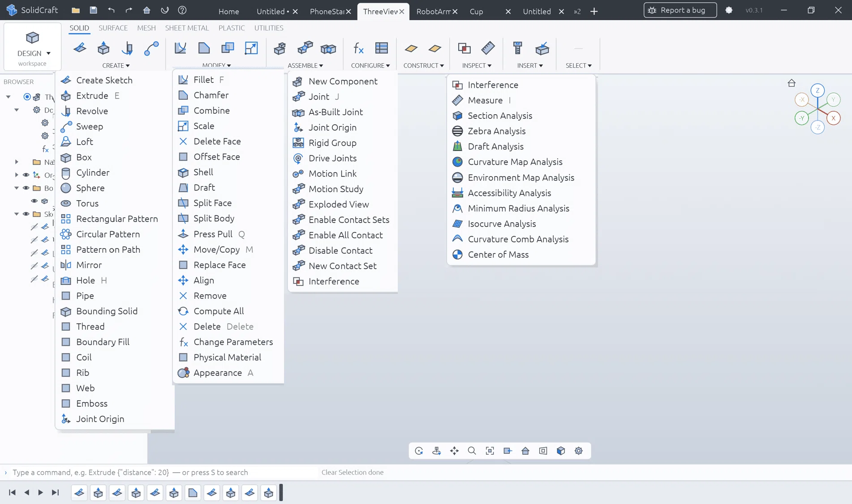Click the Revolve icon in the ribbon
This screenshot has width=852, height=504.
127,48
